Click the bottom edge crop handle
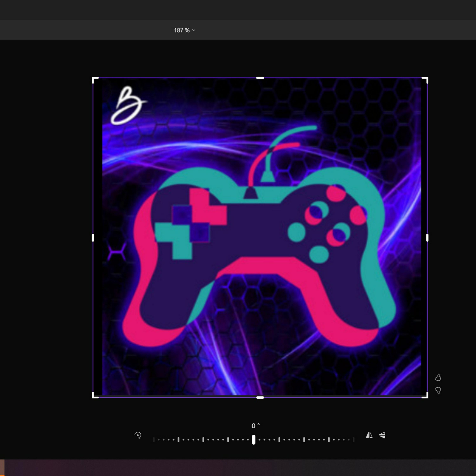476x476 pixels. pos(260,397)
